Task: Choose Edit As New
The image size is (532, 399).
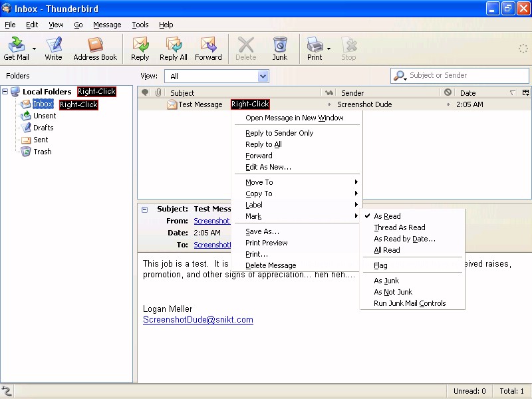Action: (297, 167)
